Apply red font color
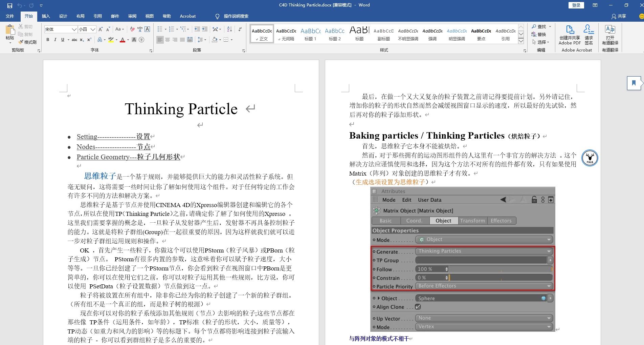 123,40
